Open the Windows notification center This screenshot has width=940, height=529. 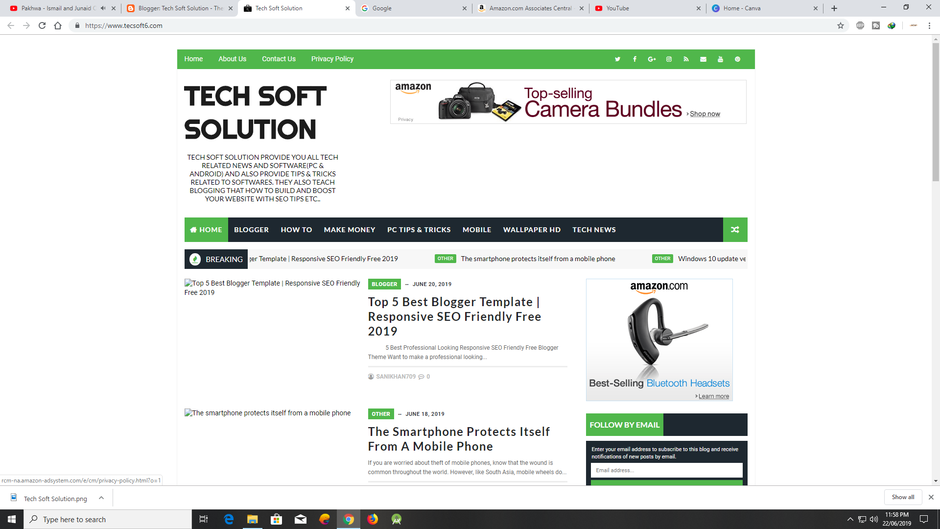coord(924,519)
